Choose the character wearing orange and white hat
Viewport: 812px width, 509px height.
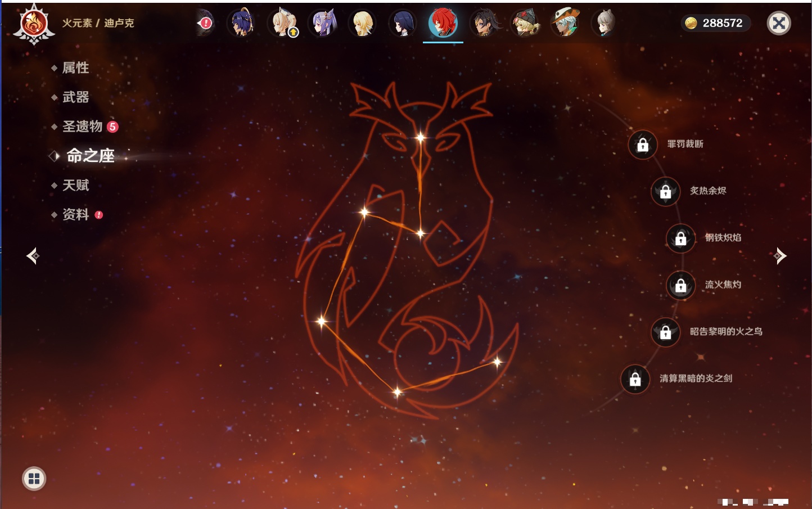click(x=565, y=23)
